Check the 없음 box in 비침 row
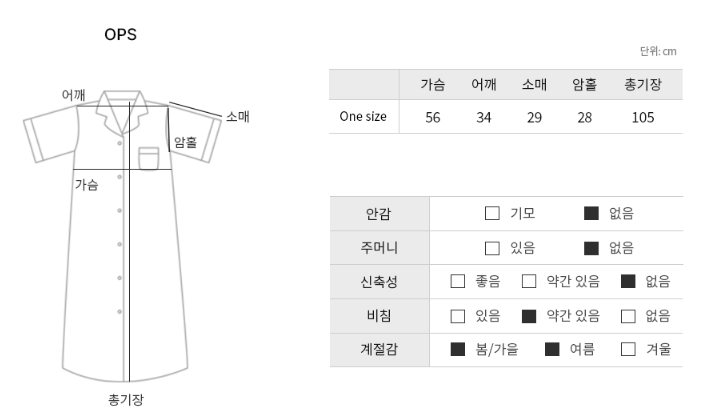The height and width of the screenshot is (420, 701). pyautogui.click(x=628, y=316)
